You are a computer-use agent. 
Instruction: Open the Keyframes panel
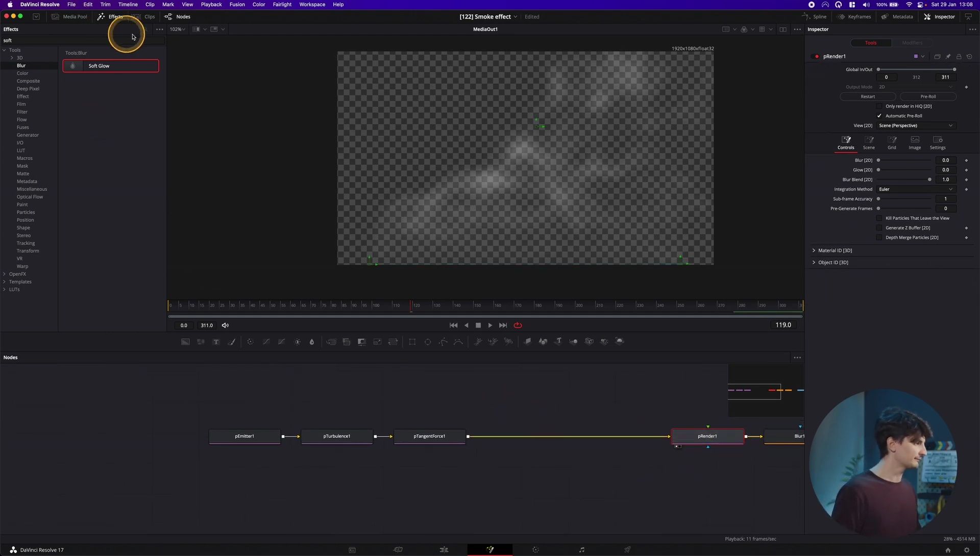coord(854,17)
